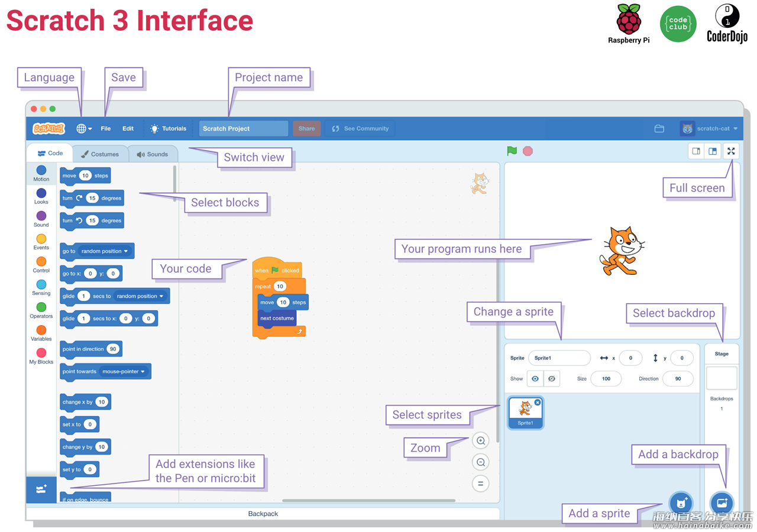Click value field in set y to block

(x=90, y=469)
